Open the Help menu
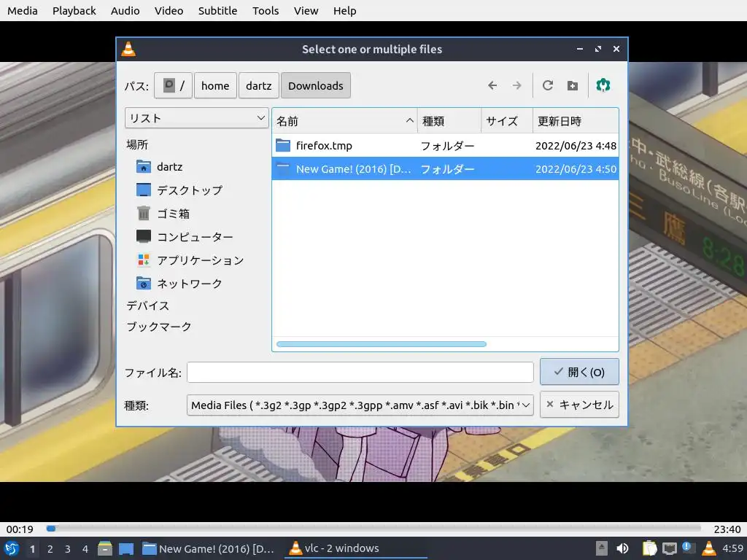This screenshot has height=560, width=747. tap(344, 10)
